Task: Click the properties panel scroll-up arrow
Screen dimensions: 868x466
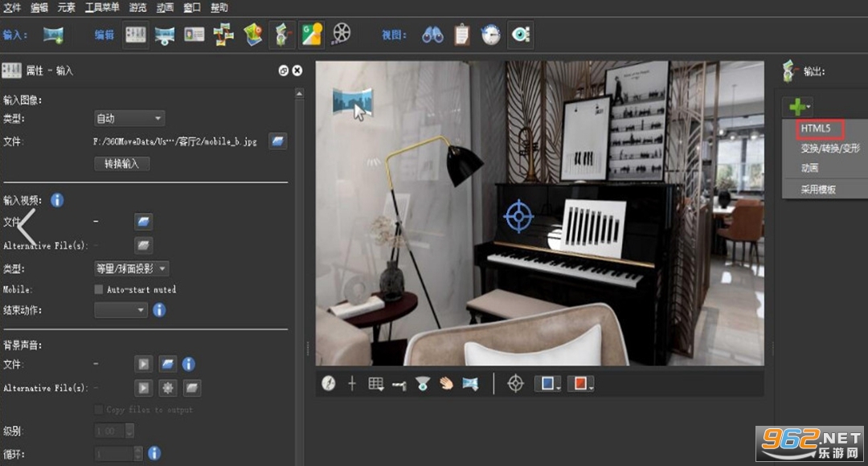Action: click(300, 93)
